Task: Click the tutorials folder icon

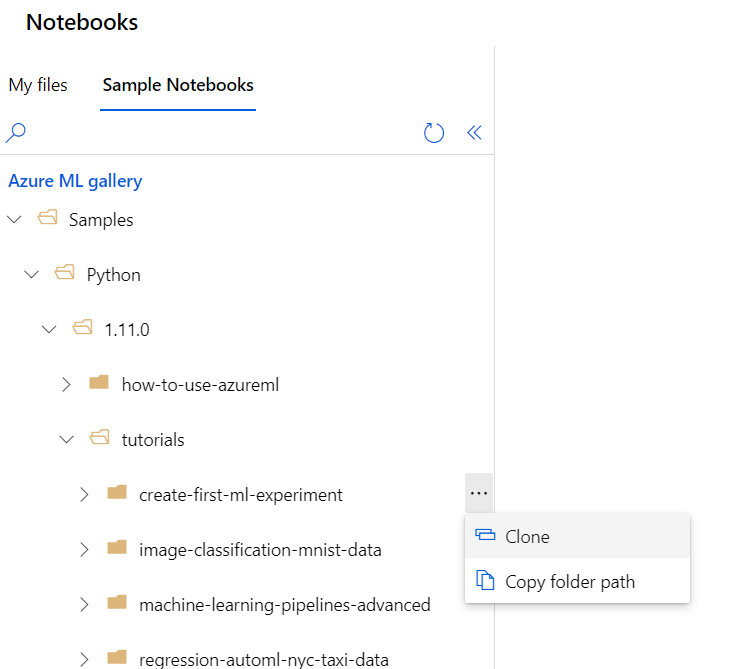Action: (100, 438)
